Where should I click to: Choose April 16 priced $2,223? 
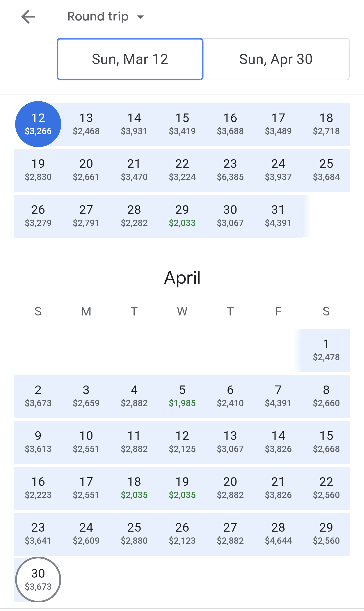pyautogui.click(x=38, y=488)
